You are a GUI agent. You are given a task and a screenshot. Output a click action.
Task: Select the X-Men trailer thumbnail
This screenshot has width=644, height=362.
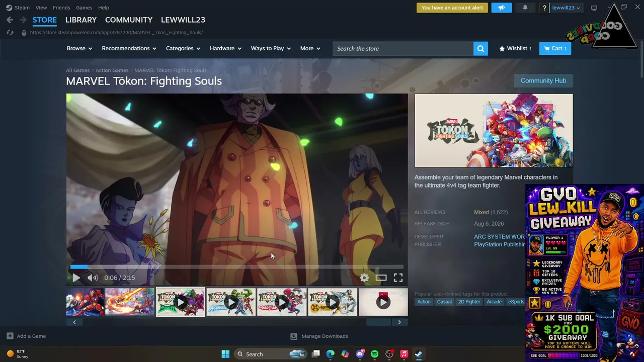tap(333, 302)
